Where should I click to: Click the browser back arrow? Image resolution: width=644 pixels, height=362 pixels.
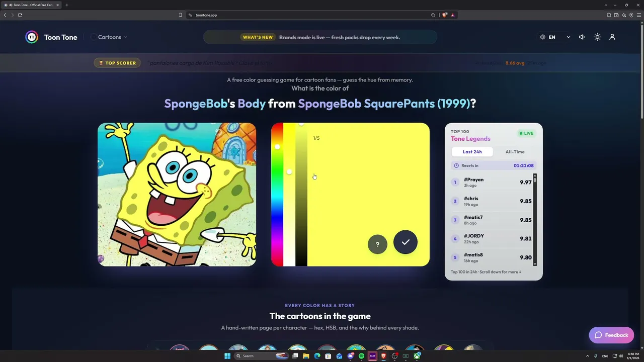pyautogui.click(x=5, y=15)
